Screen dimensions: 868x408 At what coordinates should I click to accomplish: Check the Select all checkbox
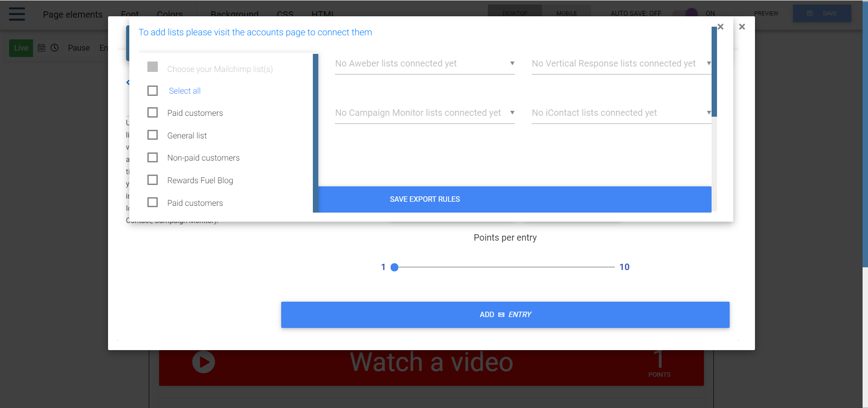[x=153, y=91]
